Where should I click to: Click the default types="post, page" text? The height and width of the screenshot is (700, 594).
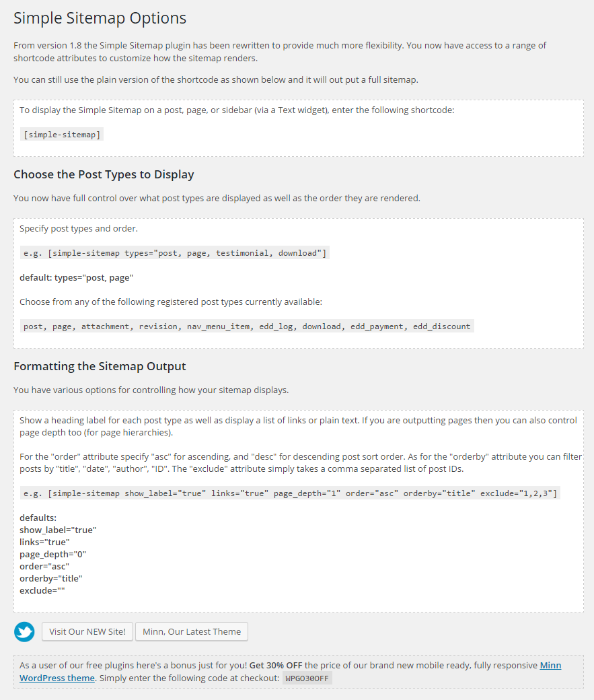[76, 277]
